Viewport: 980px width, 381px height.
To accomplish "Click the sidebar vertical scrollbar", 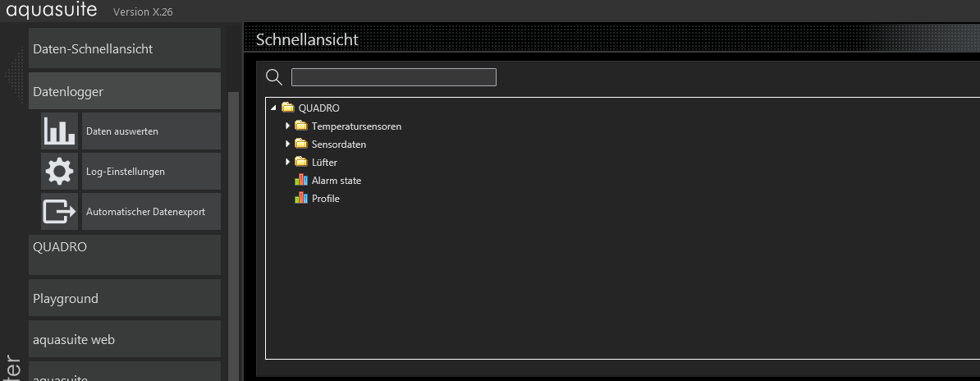I will click(x=233, y=236).
